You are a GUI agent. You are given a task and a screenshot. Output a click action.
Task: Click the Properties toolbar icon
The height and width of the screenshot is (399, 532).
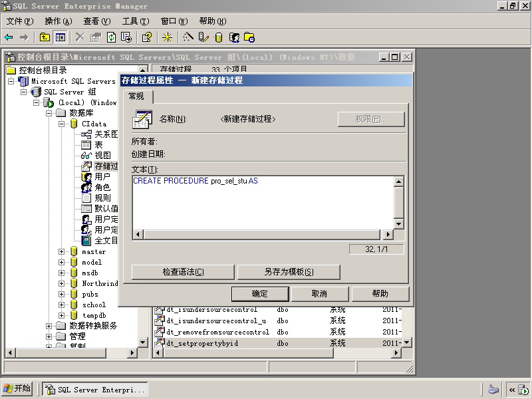tap(96, 37)
